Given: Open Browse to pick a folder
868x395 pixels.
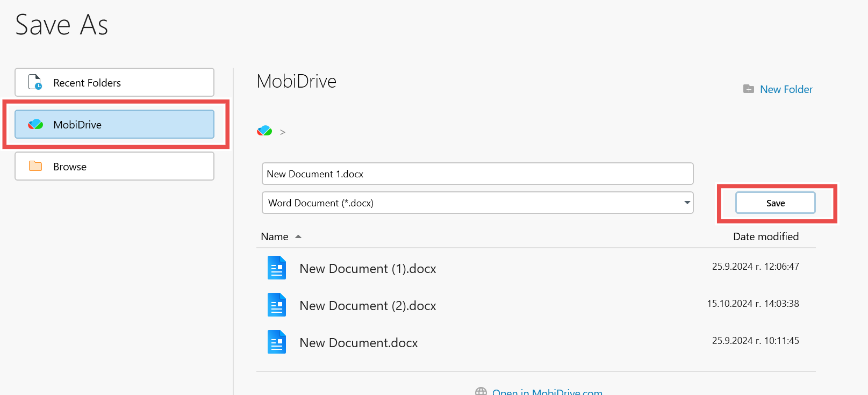Looking at the screenshot, I should click(x=114, y=166).
